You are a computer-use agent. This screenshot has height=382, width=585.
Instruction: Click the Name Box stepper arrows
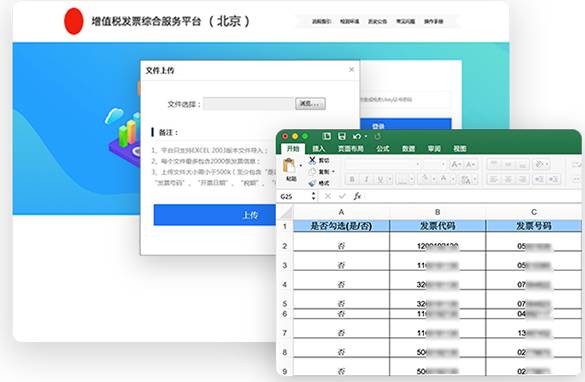[313, 196]
